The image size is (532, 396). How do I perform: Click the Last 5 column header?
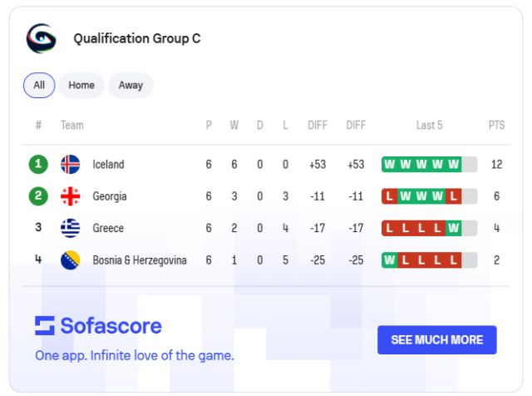click(x=429, y=126)
